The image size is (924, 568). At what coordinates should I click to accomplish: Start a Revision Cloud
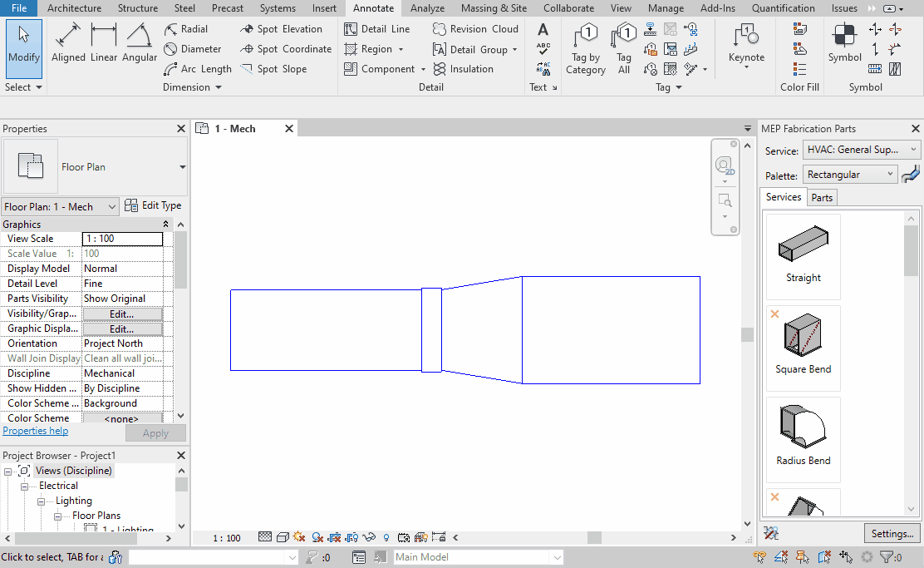pos(475,28)
